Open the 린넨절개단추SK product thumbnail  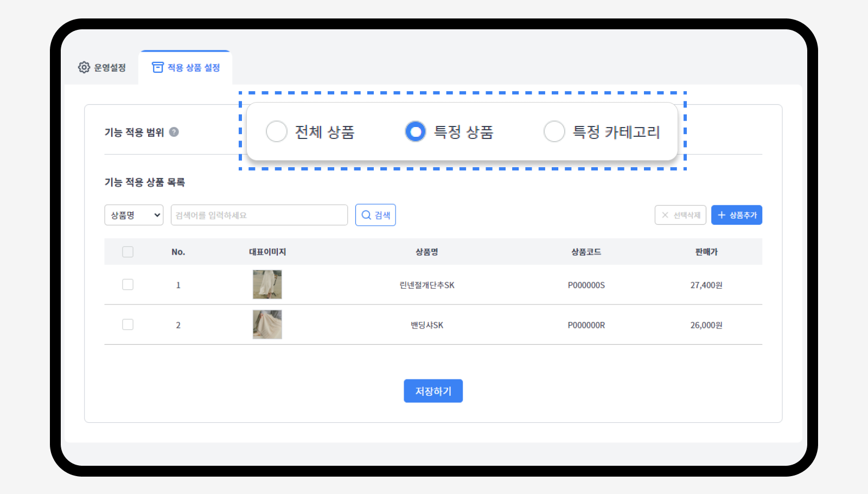(267, 284)
